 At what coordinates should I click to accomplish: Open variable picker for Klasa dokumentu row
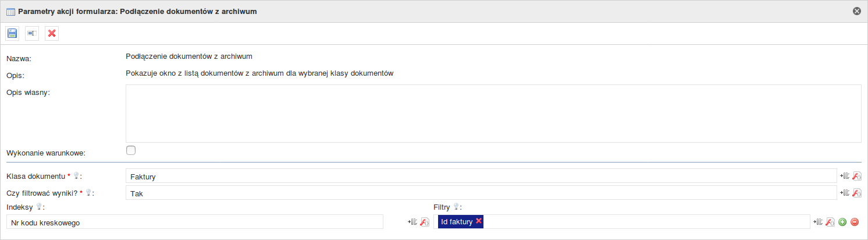pyautogui.click(x=845, y=177)
